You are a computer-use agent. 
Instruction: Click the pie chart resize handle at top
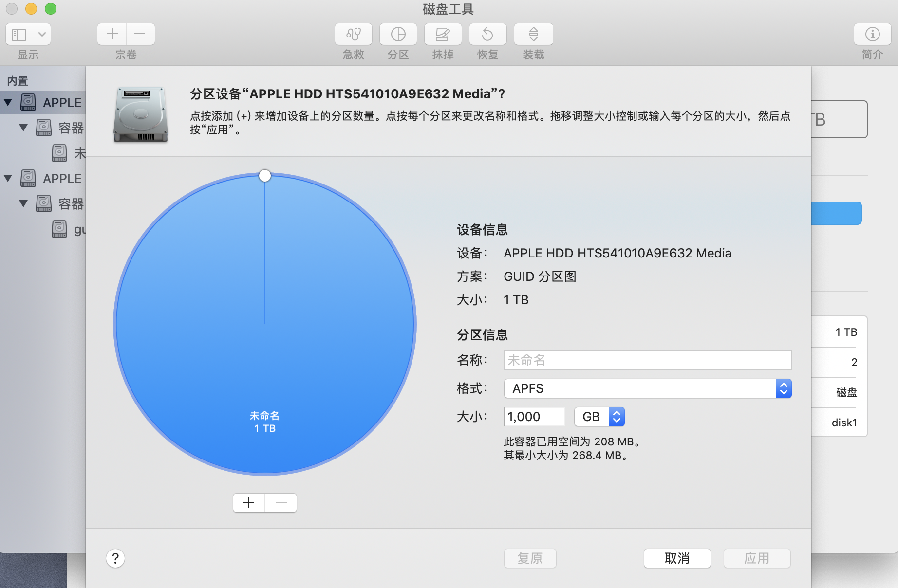(x=265, y=176)
